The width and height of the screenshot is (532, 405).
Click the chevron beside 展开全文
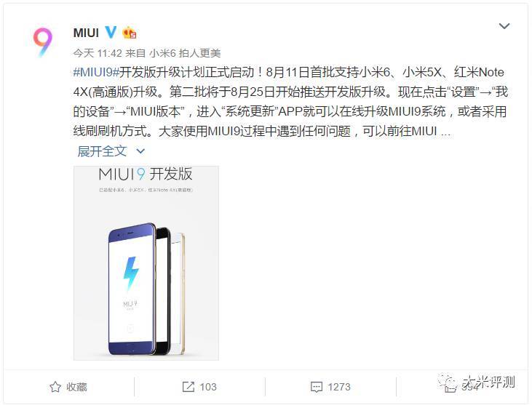(140, 151)
